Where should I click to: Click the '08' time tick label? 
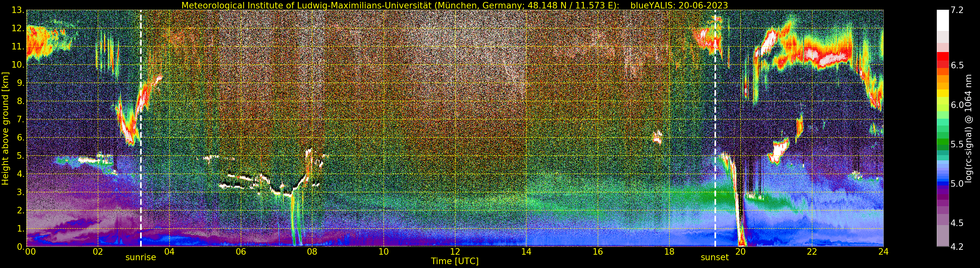click(x=312, y=252)
